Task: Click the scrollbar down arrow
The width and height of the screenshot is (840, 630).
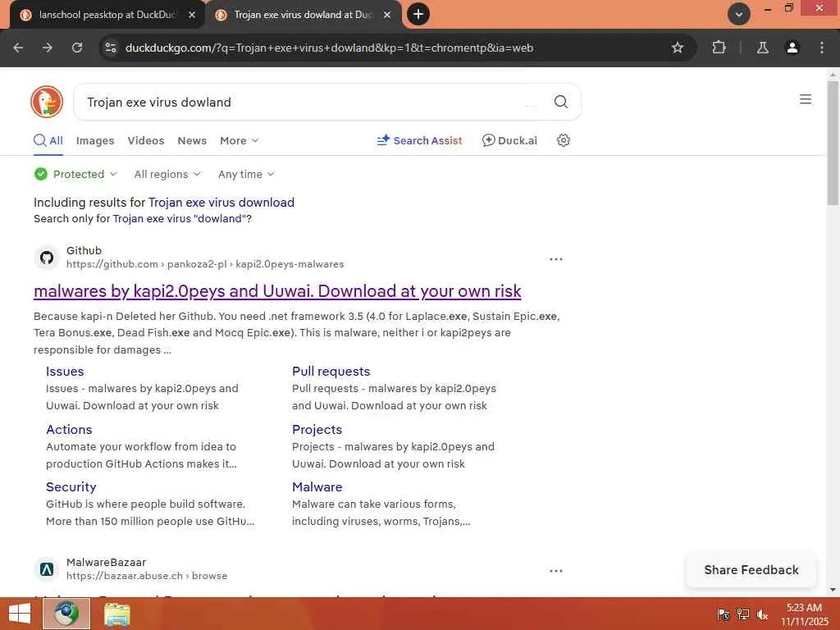Action: pyautogui.click(x=833, y=590)
